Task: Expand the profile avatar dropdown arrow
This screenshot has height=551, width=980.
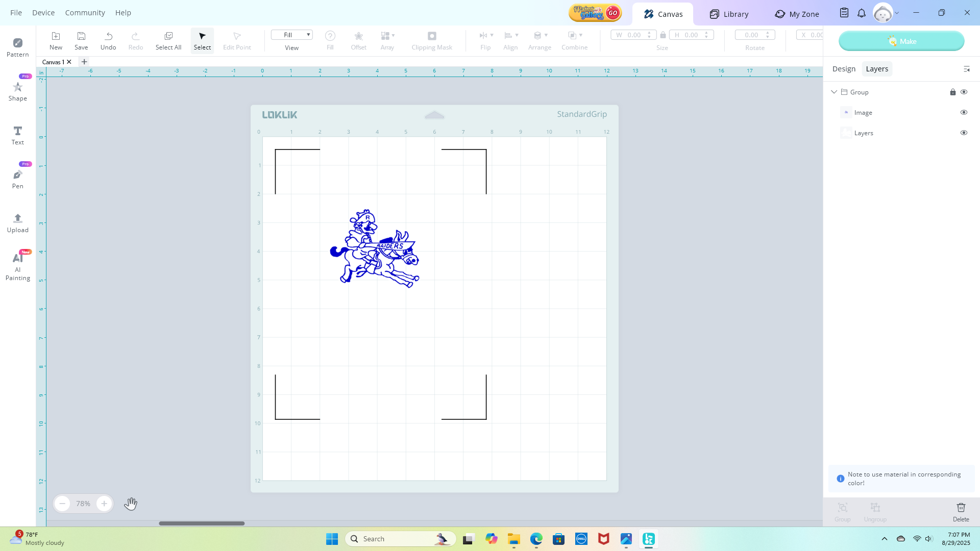Action: [x=897, y=13]
